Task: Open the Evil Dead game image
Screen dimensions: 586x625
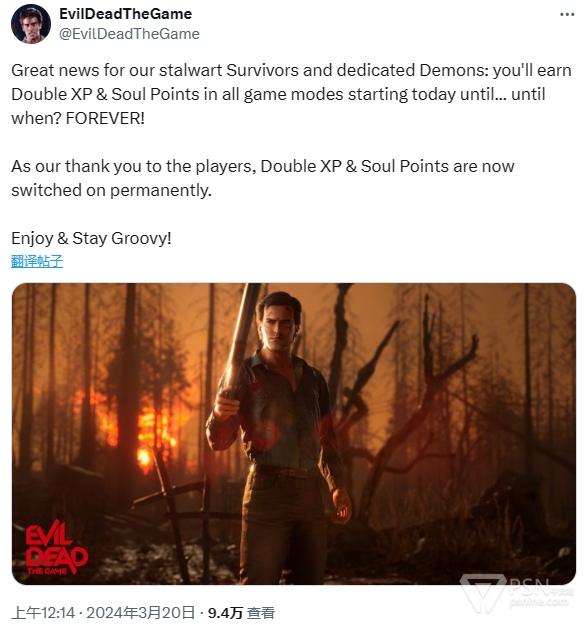Action: (x=294, y=434)
